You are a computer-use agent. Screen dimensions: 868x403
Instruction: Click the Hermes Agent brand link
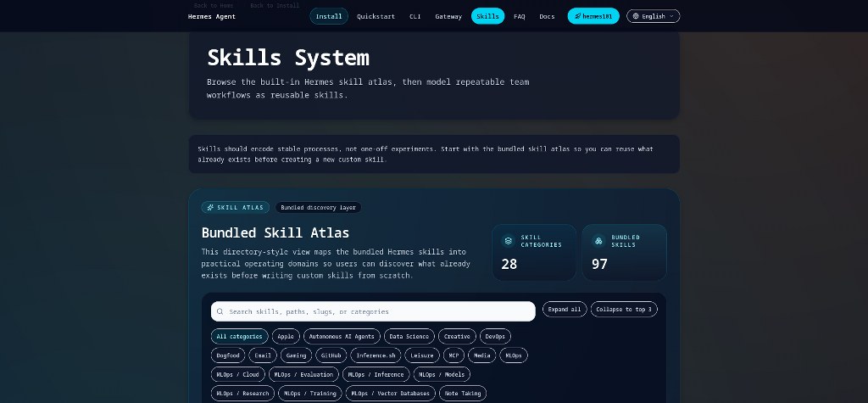pyautogui.click(x=211, y=16)
